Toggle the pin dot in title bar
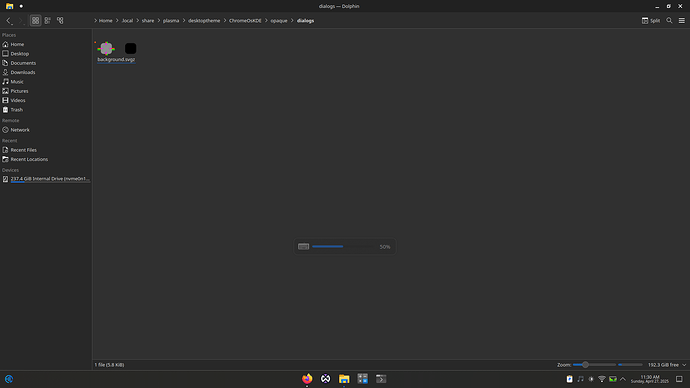The image size is (690, 388). click(x=21, y=6)
